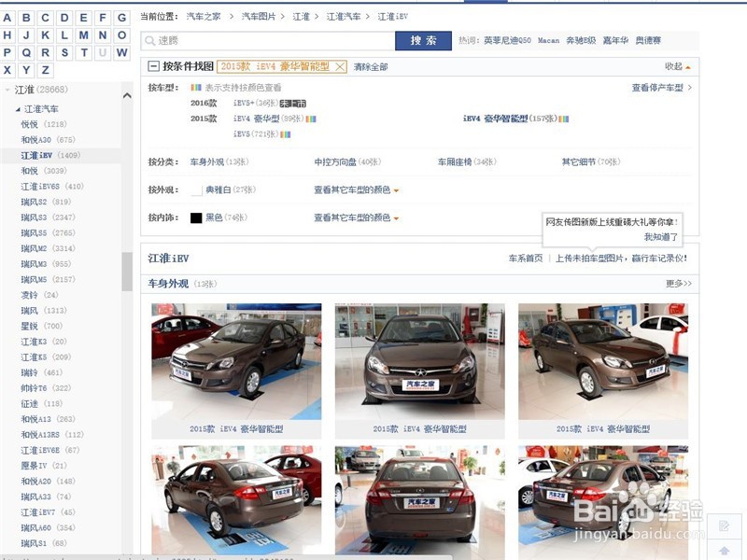The image size is (747, 560).
Task: Click 清除全部 to clear filters
Action: tap(371, 67)
